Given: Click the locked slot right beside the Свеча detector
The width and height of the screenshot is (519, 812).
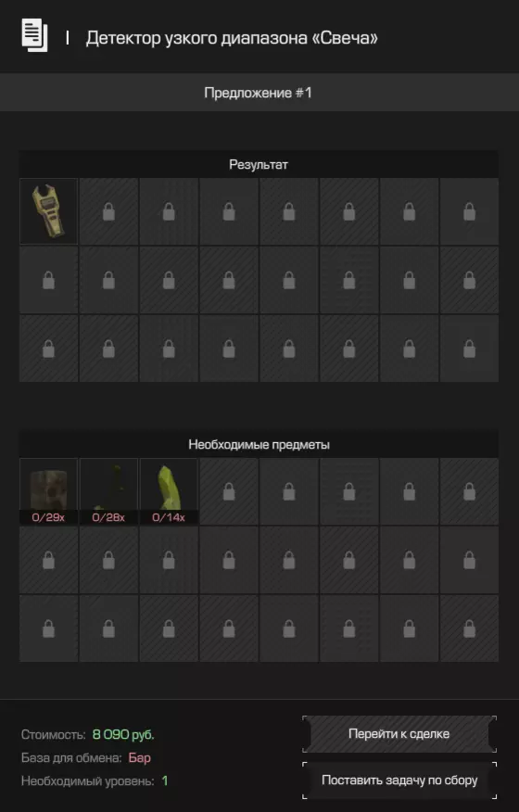Looking at the screenshot, I should pos(108,211).
